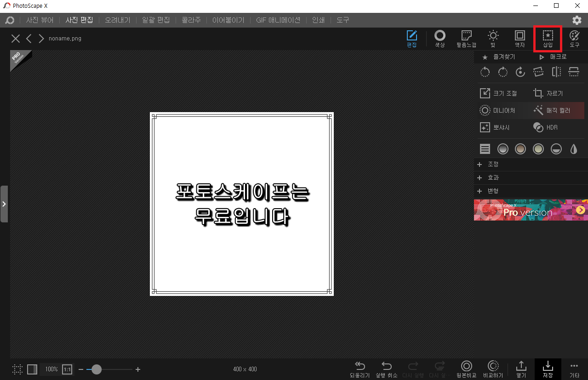Open the 빛 light effects
The height and width of the screenshot is (380, 588).
point(493,39)
